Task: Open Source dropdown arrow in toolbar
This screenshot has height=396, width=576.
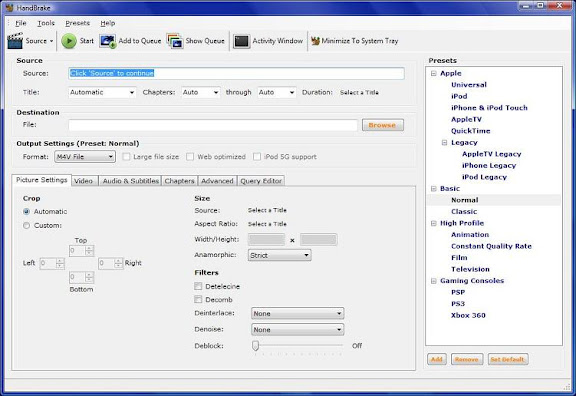Action: [51, 41]
